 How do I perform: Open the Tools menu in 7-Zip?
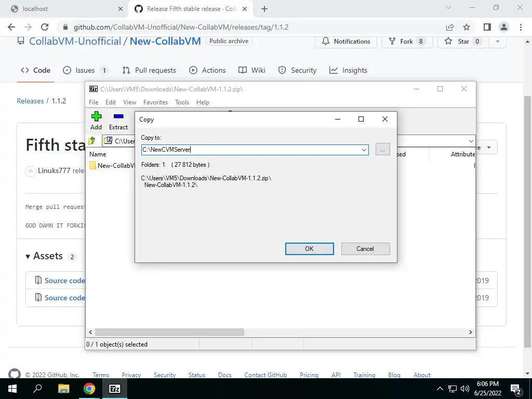[182, 102]
